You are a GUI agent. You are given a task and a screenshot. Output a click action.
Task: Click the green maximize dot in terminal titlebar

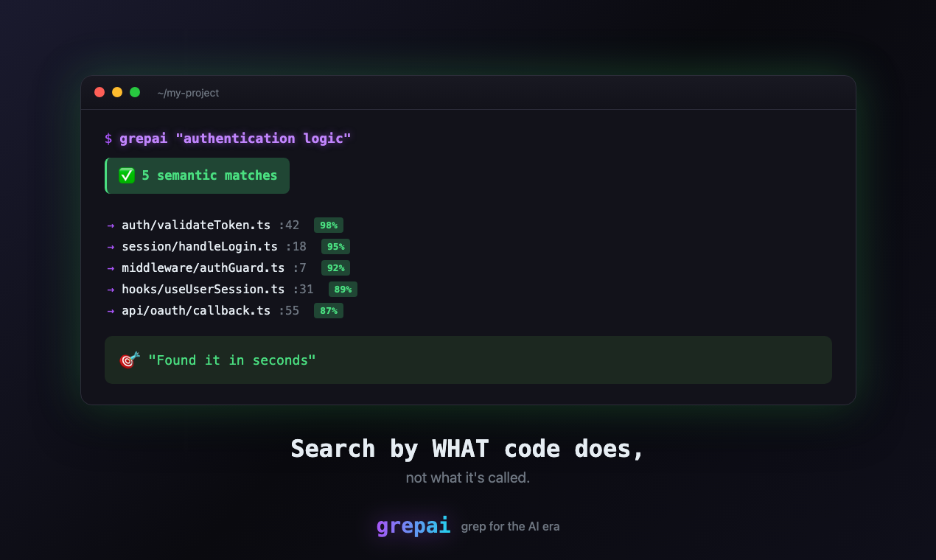point(135,92)
